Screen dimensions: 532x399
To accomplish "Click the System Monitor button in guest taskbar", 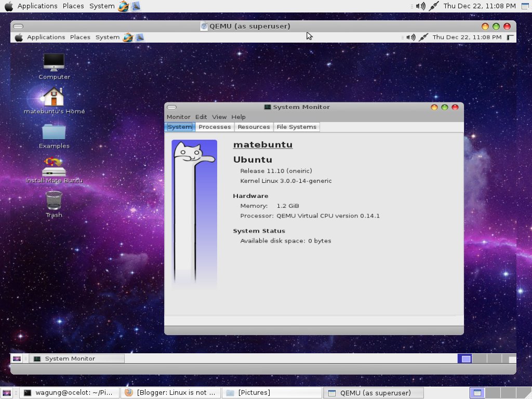I will pos(77,358).
